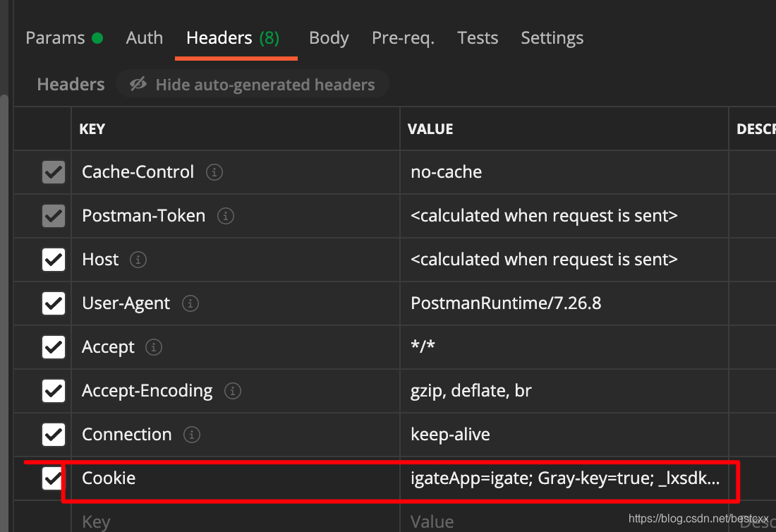
Task: Click the Host calculated value cell
Action: [x=564, y=260]
